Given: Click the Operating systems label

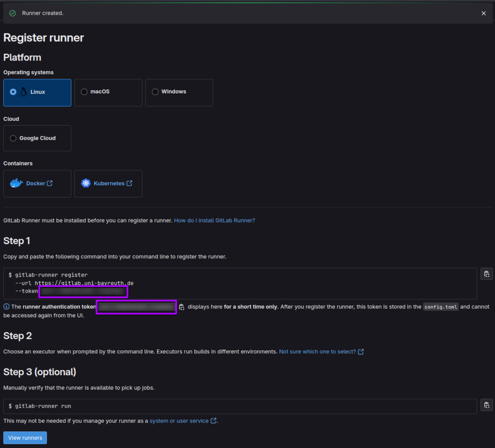Looking at the screenshot, I should click(x=28, y=72).
